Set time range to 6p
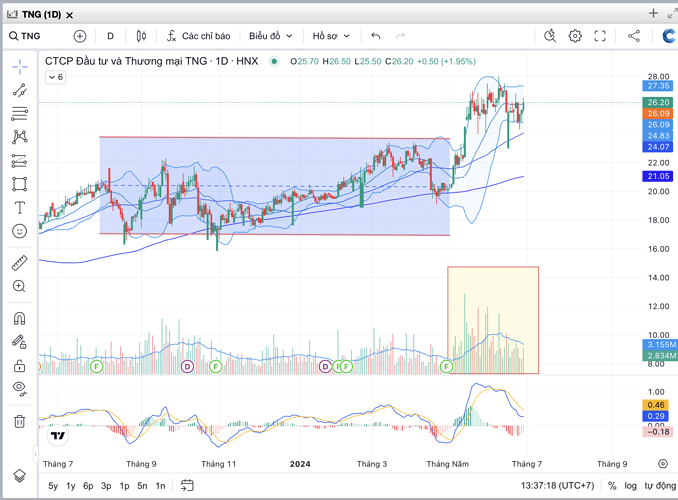The height and width of the screenshot is (500, 678). (x=88, y=486)
